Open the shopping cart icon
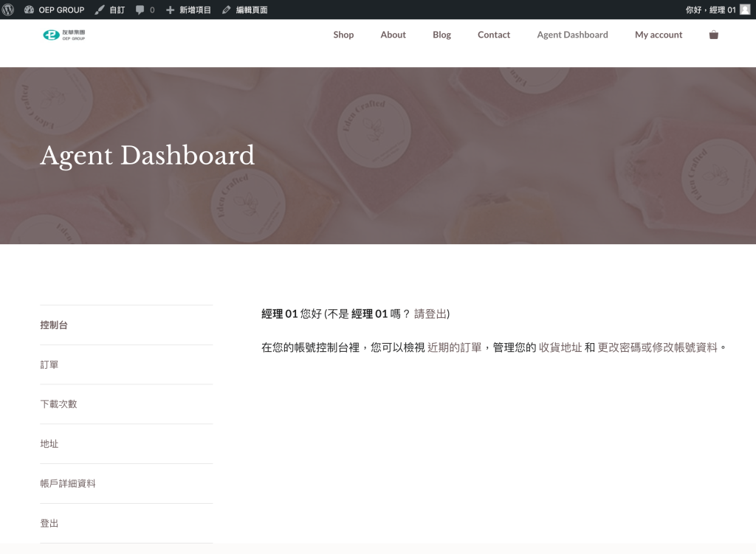Screen dimensions: 756x554 (x=713, y=35)
